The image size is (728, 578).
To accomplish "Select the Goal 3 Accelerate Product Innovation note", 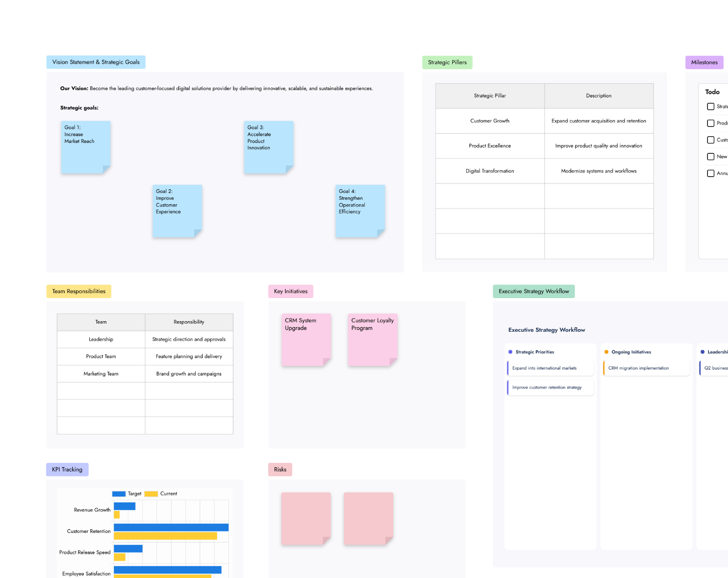I will click(269, 147).
